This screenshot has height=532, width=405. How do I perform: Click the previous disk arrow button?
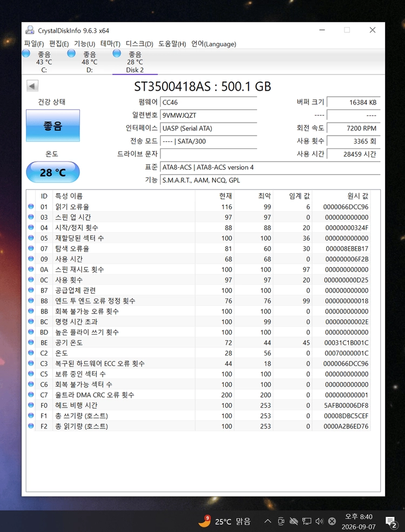point(32,86)
